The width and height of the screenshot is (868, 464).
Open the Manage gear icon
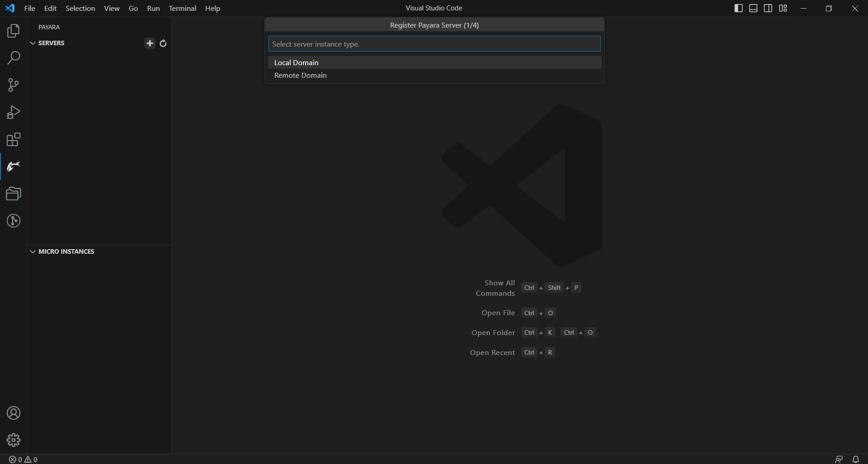coord(14,440)
